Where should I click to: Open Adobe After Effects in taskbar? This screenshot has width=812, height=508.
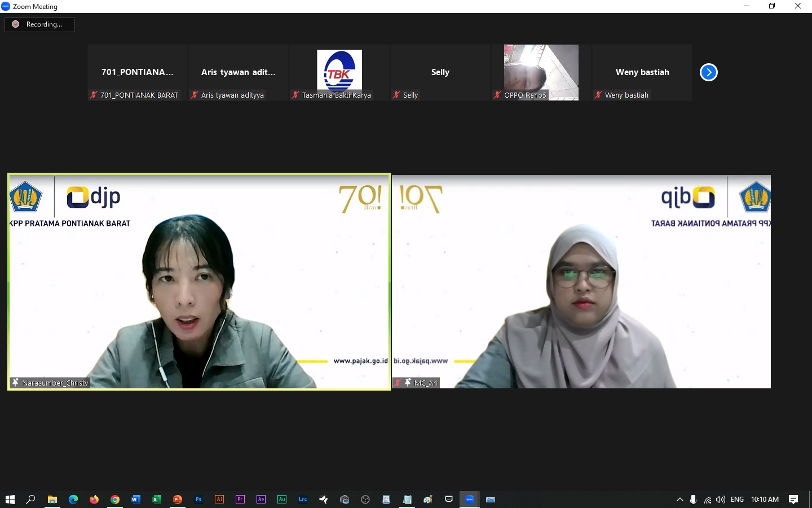tap(261, 500)
